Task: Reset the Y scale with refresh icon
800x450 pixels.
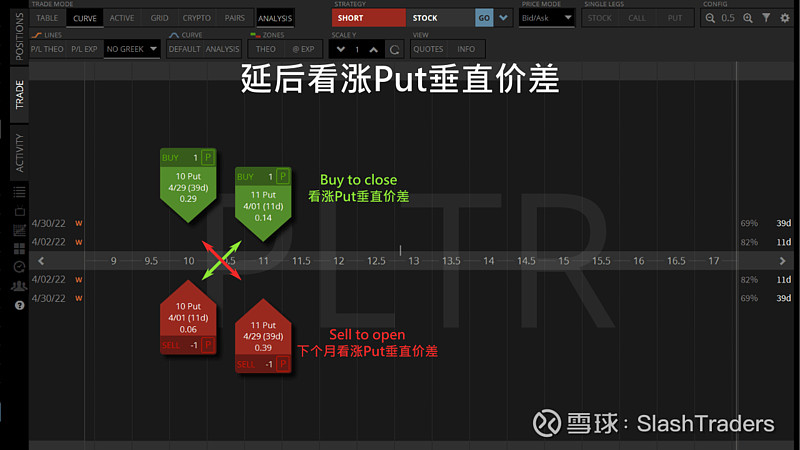Action: [x=394, y=49]
